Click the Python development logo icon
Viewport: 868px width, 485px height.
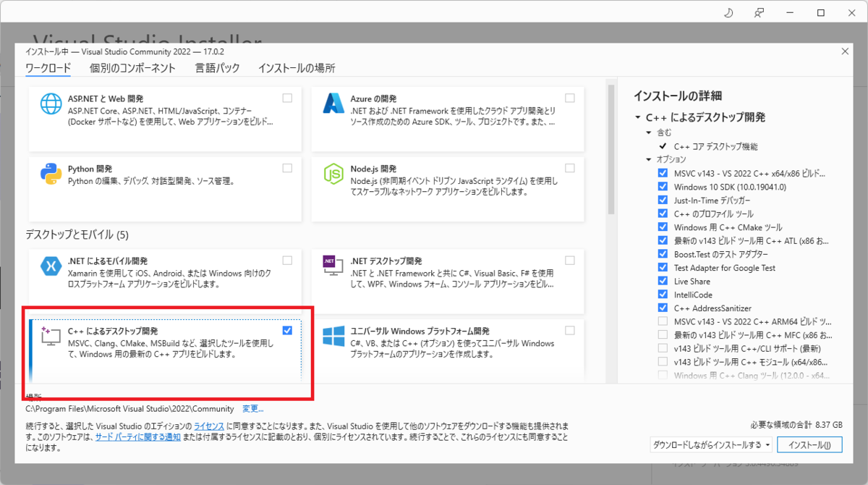[x=51, y=174]
